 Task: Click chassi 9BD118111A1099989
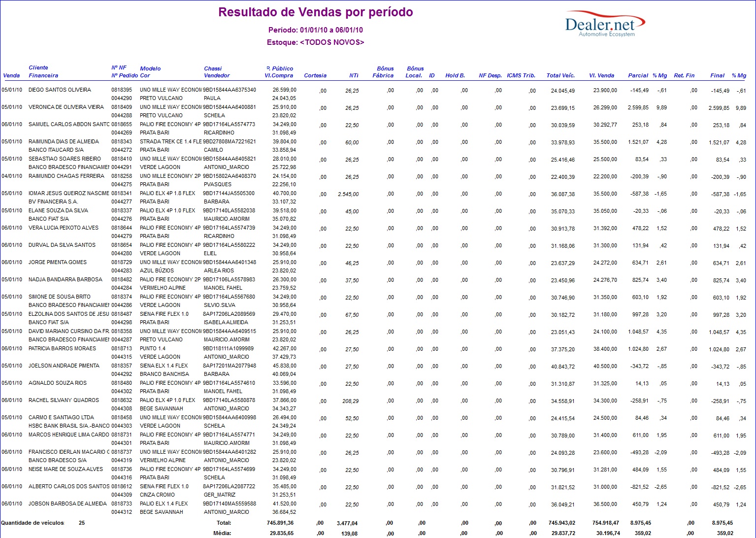pyautogui.click(x=229, y=349)
